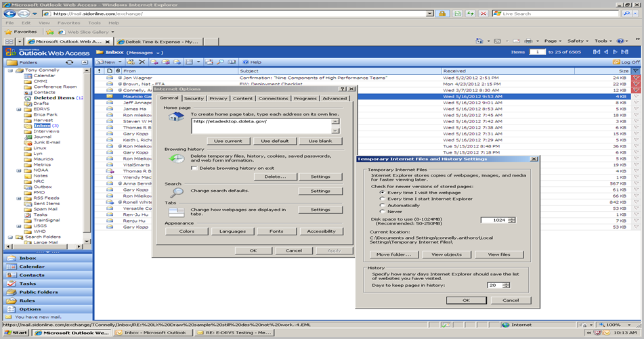Viewport: 644px width, 339px height.
Task: Open the Address Book icon in OWA toolbar
Action: tap(232, 62)
